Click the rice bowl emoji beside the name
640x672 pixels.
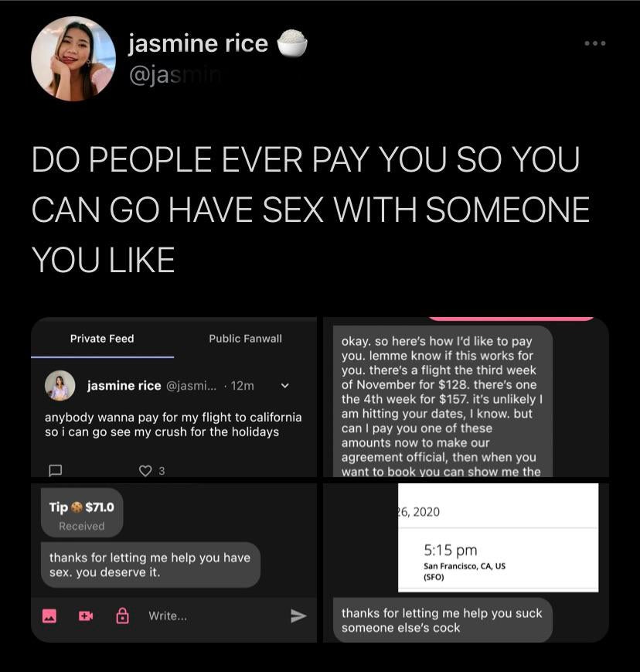(292, 43)
